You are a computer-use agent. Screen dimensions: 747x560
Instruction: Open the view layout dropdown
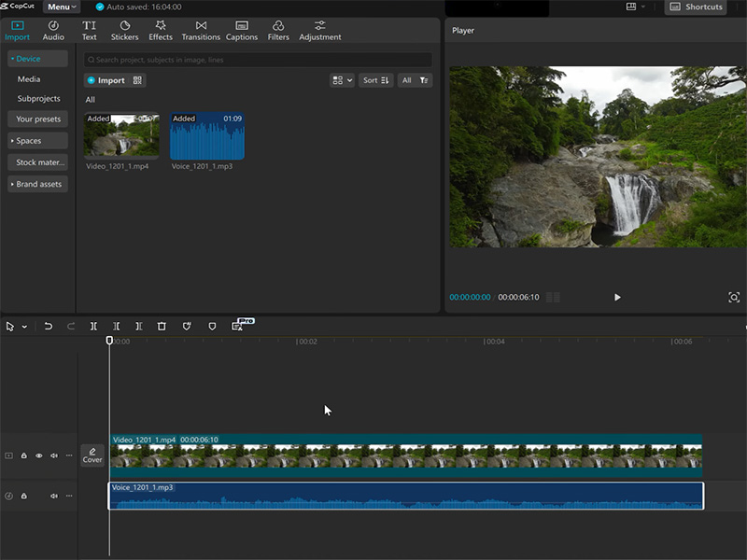coord(342,80)
